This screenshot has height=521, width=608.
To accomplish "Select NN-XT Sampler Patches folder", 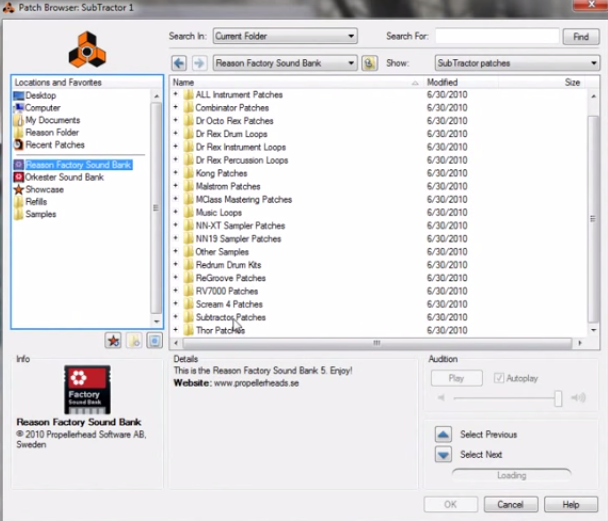I will (240, 226).
